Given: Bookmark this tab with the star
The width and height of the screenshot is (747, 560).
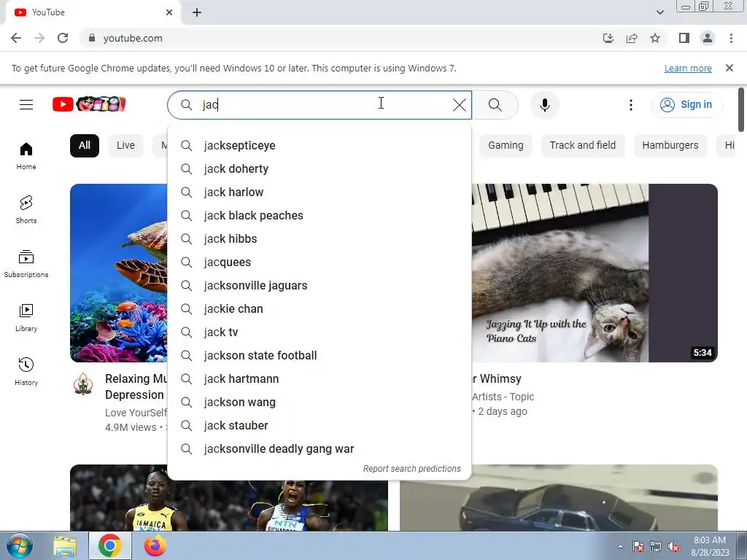Looking at the screenshot, I should tap(655, 38).
